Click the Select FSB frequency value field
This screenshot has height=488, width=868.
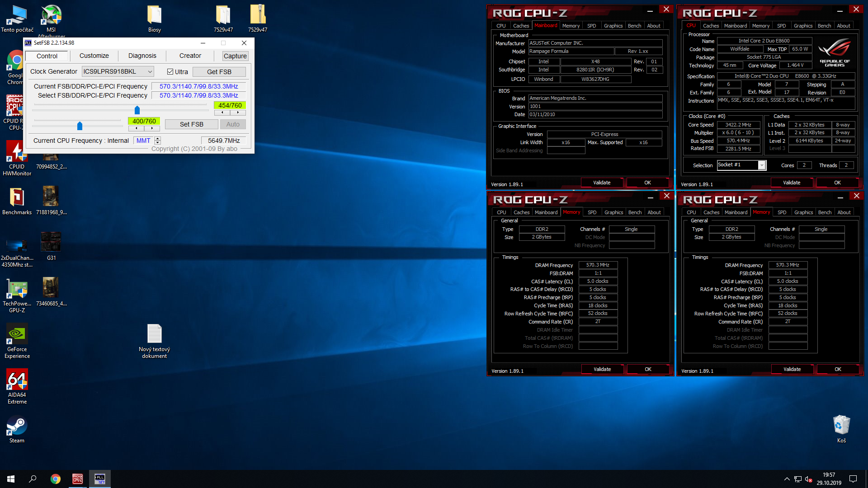[x=199, y=95]
